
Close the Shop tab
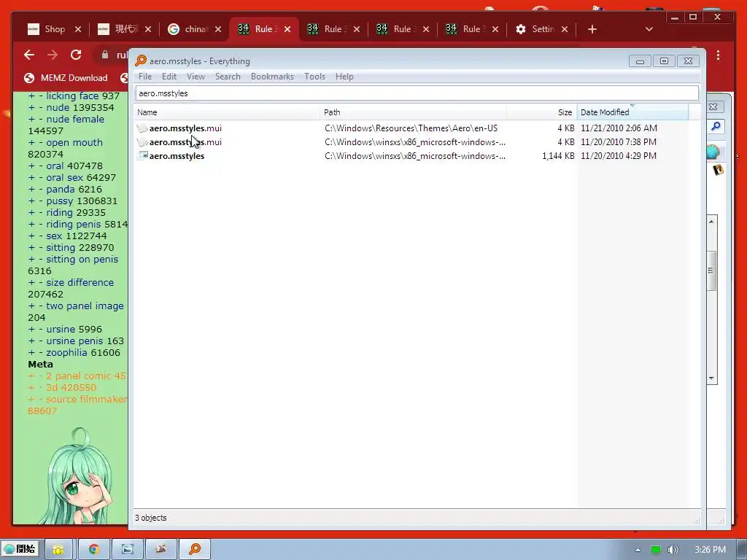tap(78, 29)
